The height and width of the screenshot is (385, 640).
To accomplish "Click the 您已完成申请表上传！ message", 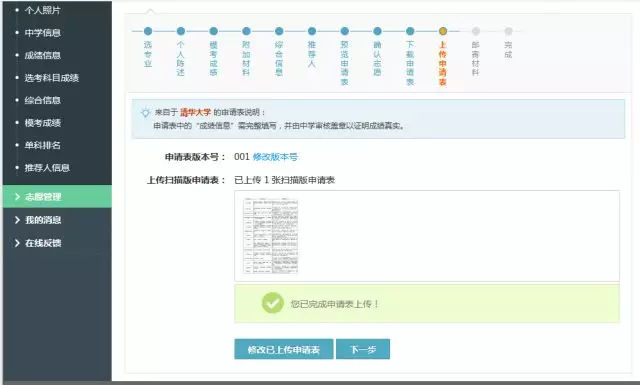I will [x=335, y=304].
